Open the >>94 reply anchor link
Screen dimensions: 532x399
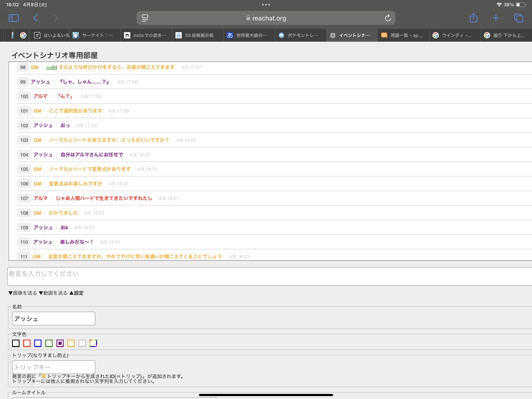click(51, 67)
